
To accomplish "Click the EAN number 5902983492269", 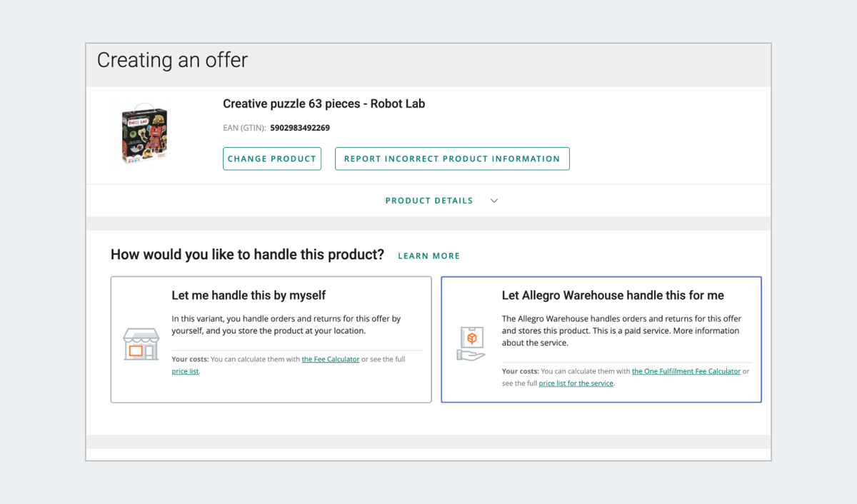I will pyautogui.click(x=299, y=128).
